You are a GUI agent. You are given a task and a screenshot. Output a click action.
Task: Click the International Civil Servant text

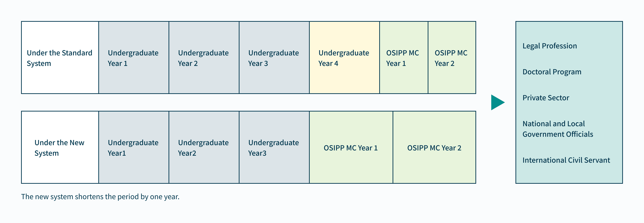[566, 160]
